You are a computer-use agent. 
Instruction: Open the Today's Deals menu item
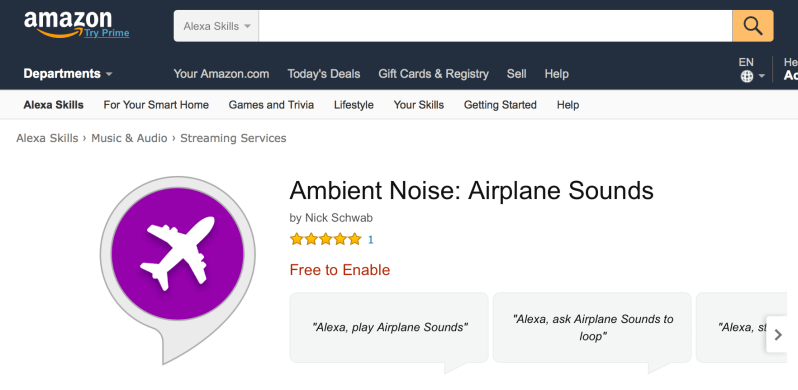pos(324,74)
